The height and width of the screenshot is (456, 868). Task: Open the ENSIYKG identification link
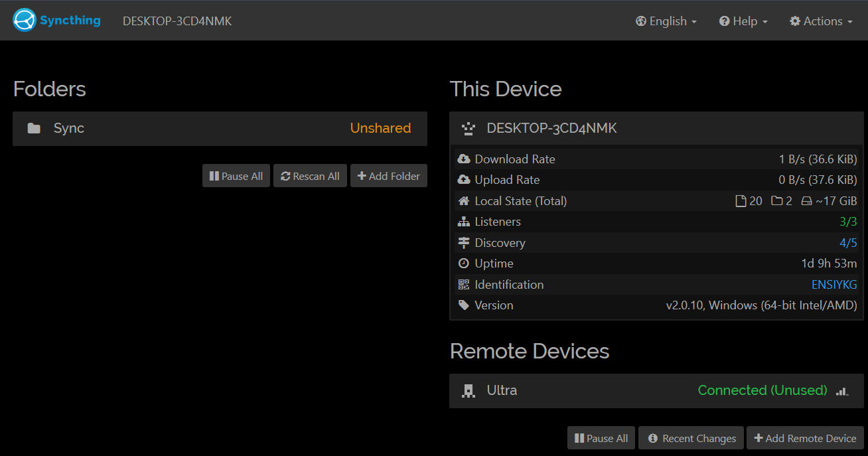click(834, 285)
